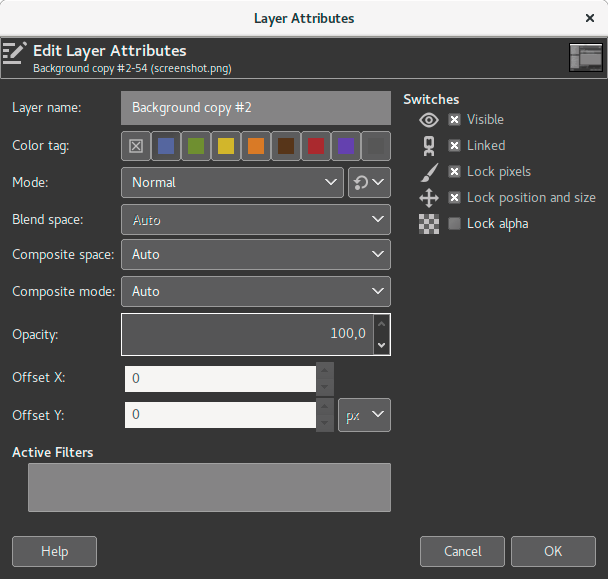Enable the Lock alpha checkbox
Image resolution: width=608 pixels, height=579 pixels.
coord(455,224)
